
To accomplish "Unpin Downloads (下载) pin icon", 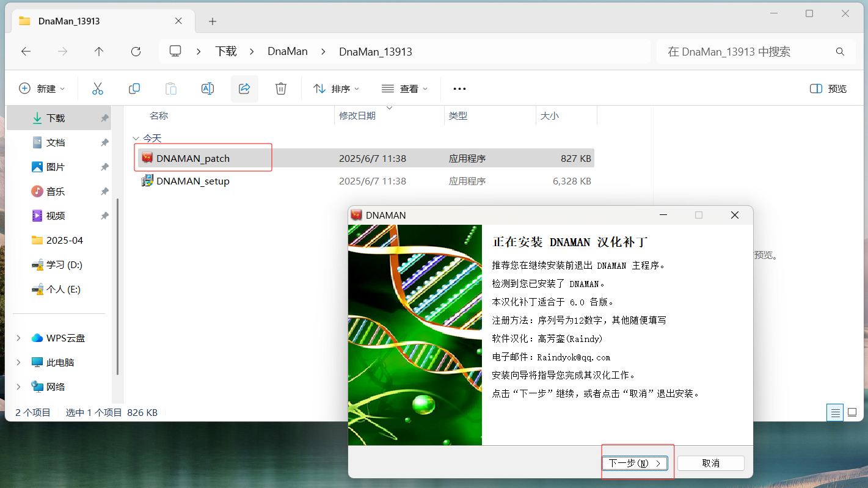I will [x=104, y=118].
